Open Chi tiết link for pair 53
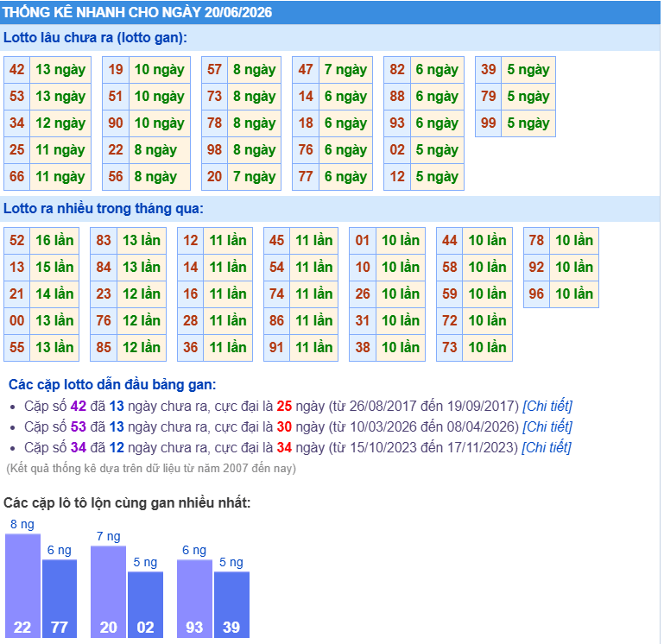Viewport: 664px width, 644px height. click(x=547, y=426)
